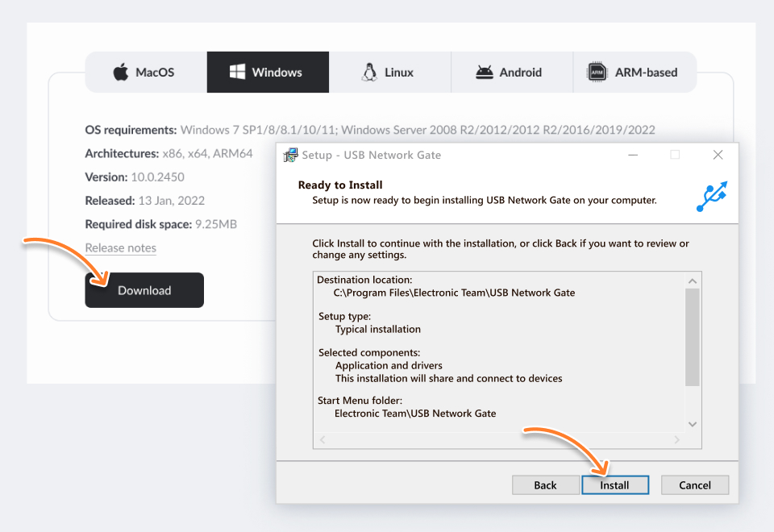The height and width of the screenshot is (532, 774).
Task: Click the setup installer icon in title bar
Action: pyautogui.click(x=291, y=155)
